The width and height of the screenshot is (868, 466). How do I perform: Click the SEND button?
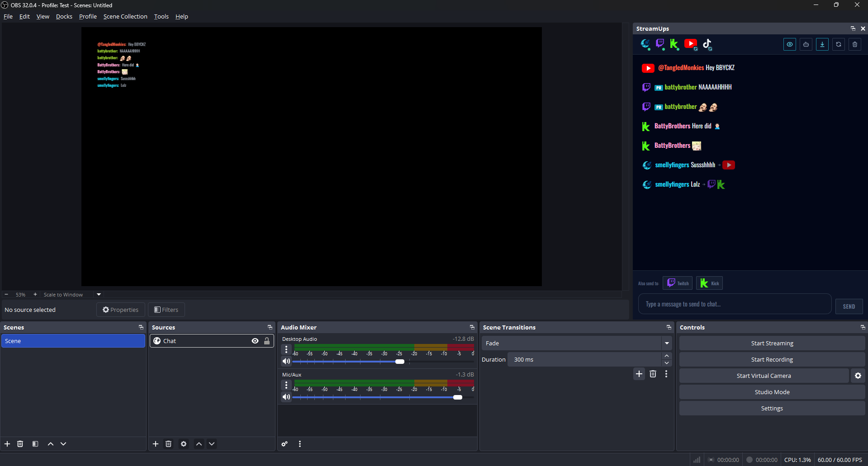click(849, 306)
